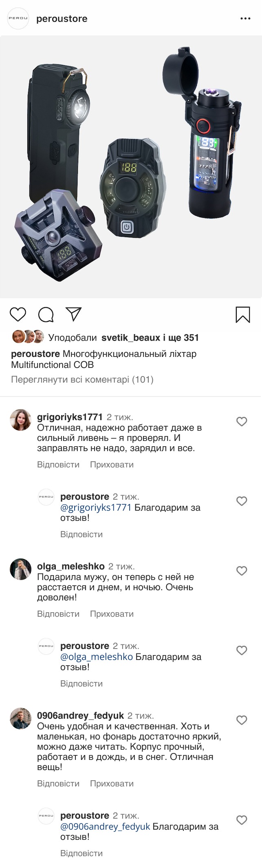Screen dimensions: 262x868
Task: Open the peroustore username in the header
Action: [x=62, y=19]
